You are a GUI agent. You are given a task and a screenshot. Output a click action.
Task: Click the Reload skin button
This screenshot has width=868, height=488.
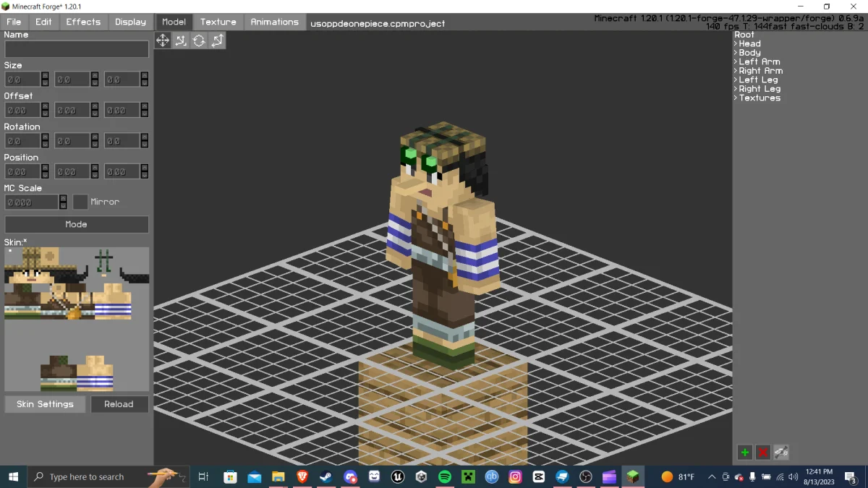click(x=119, y=404)
